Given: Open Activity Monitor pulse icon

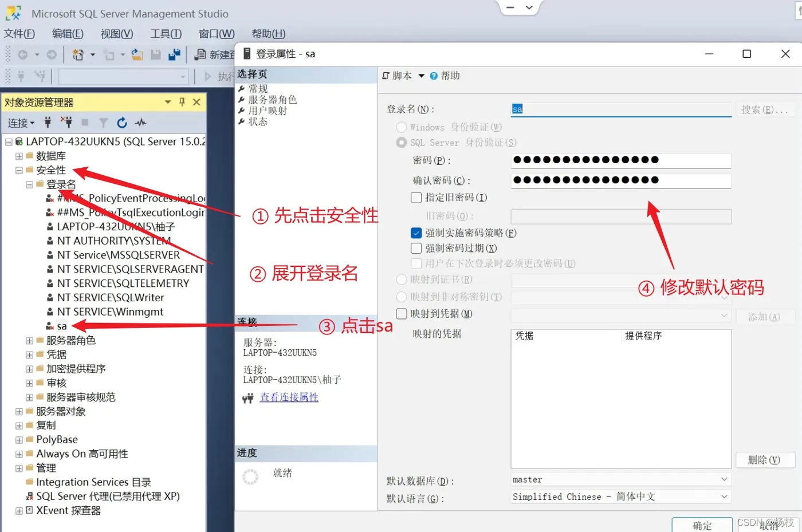Looking at the screenshot, I should coord(140,123).
